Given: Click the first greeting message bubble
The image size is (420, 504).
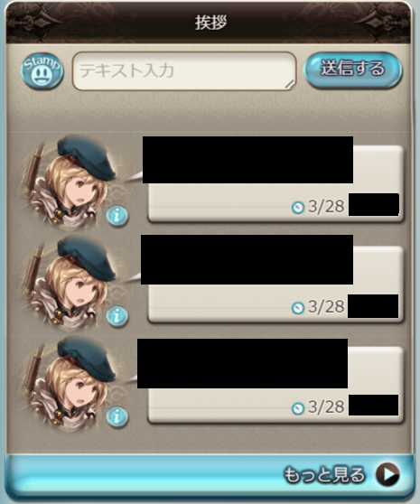Looking at the screenshot, I should (x=275, y=183).
